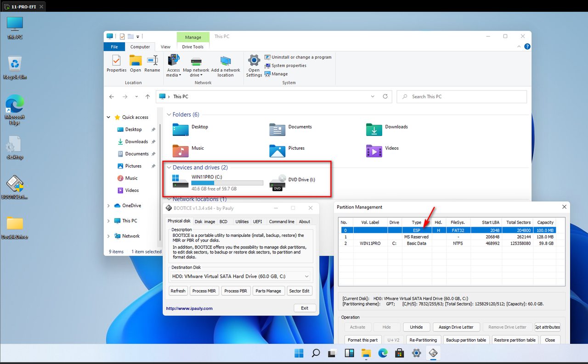Image resolution: width=588 pixels, height=364 pixels.
Task: Click the Re-Partitioning button
Action: [x=423, y=340]
